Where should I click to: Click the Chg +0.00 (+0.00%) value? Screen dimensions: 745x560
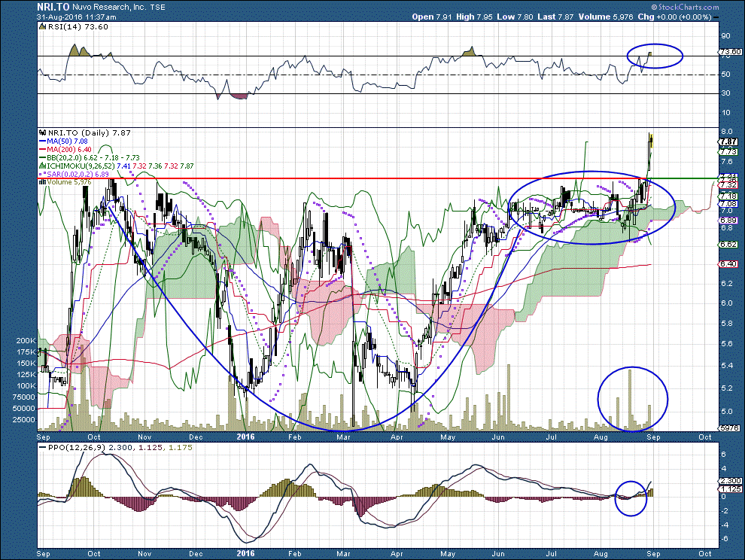[x=675, y=17]
